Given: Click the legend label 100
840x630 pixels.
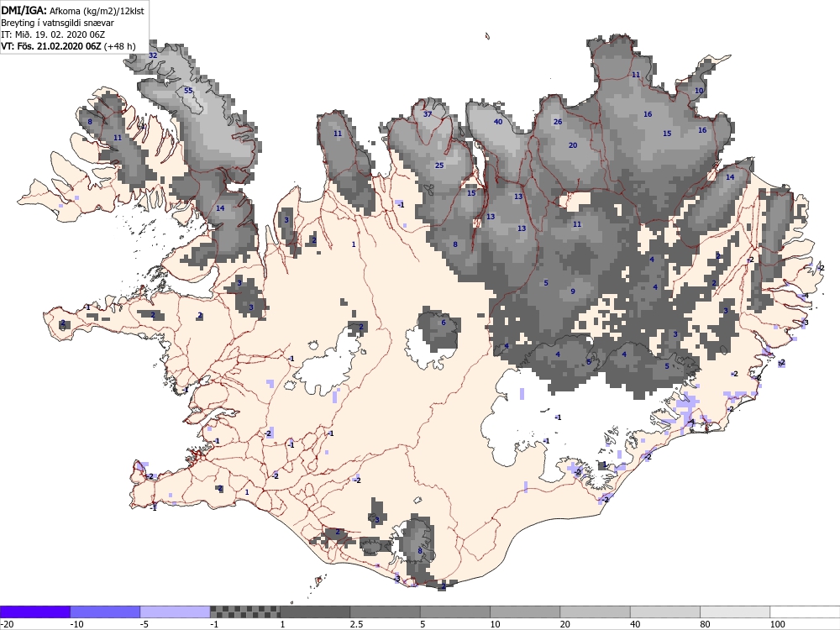Looking at the screenshot, I should click(778, 624).
